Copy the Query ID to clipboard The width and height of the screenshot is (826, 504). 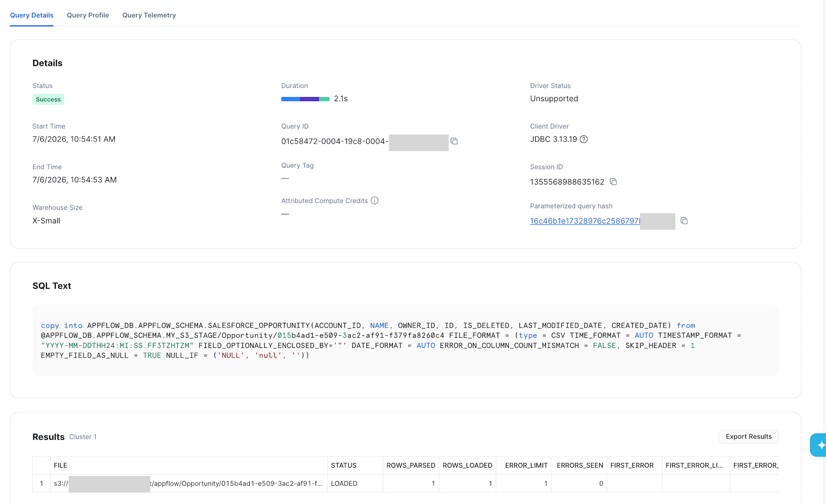pyautogui.click(x=454, y=141)
